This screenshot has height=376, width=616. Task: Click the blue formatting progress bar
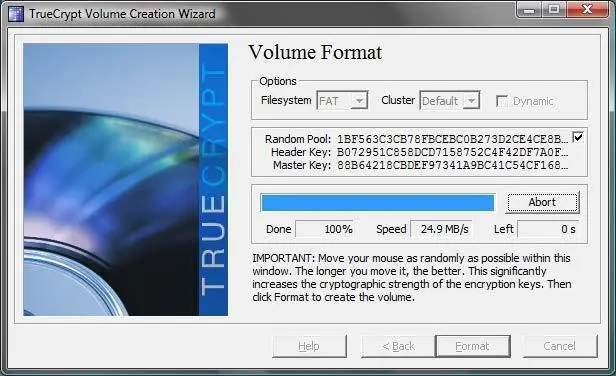click(378, 203)
